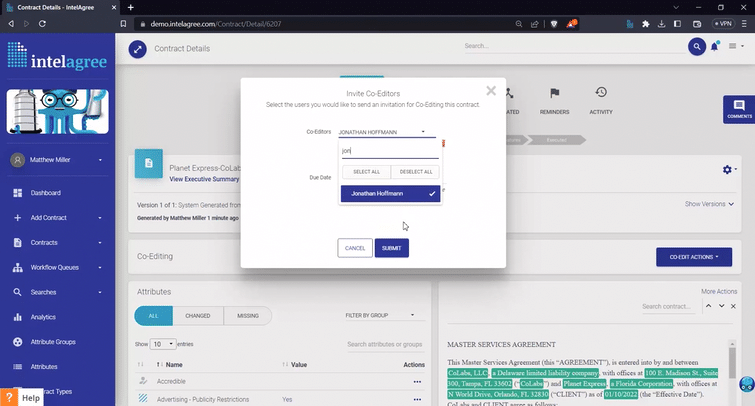Switch to the Changed attributes tab
The width and height of the screenshot is (755, 406).
[198, 316]
